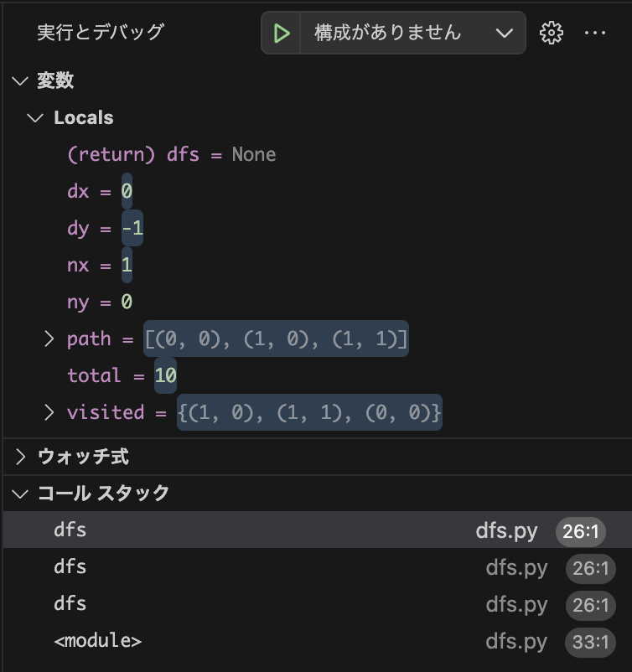The width and height of the screenshot is (632, 672).
Task: Click the 33:1 line badge
Action: (x=590, y=642)
